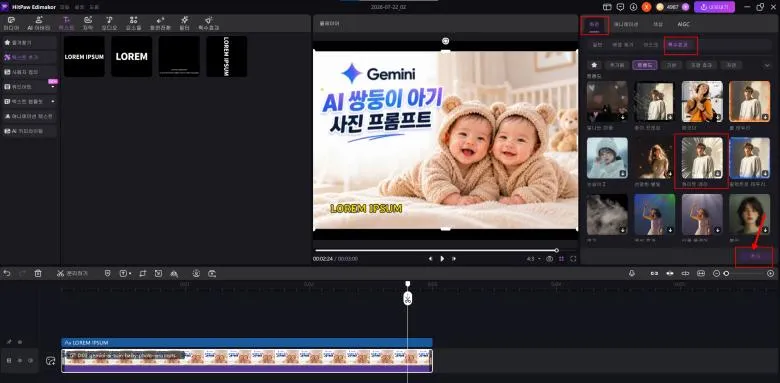Click the orange user avatar in title bar

(x=646, y=7)
